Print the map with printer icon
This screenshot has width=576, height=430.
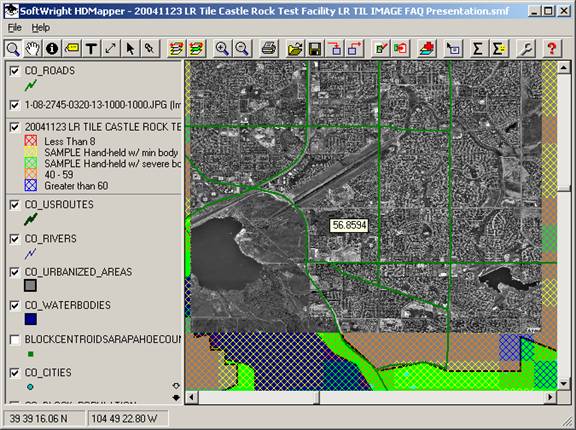[269, 48]
